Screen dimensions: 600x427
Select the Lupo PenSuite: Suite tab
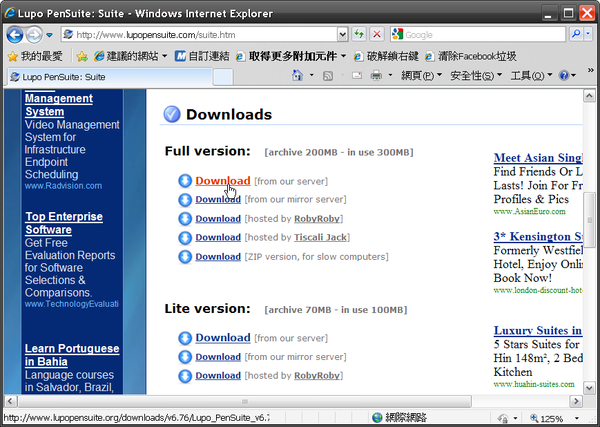[x=110, y=77]
